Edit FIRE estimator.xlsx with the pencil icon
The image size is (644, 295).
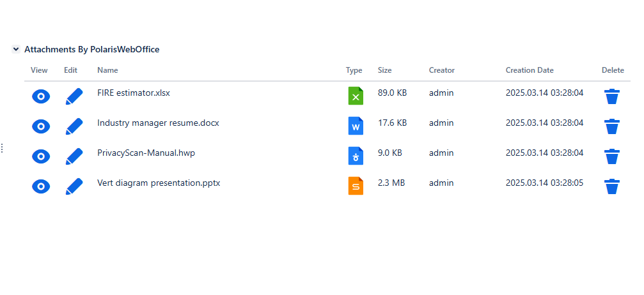[74, 96]
